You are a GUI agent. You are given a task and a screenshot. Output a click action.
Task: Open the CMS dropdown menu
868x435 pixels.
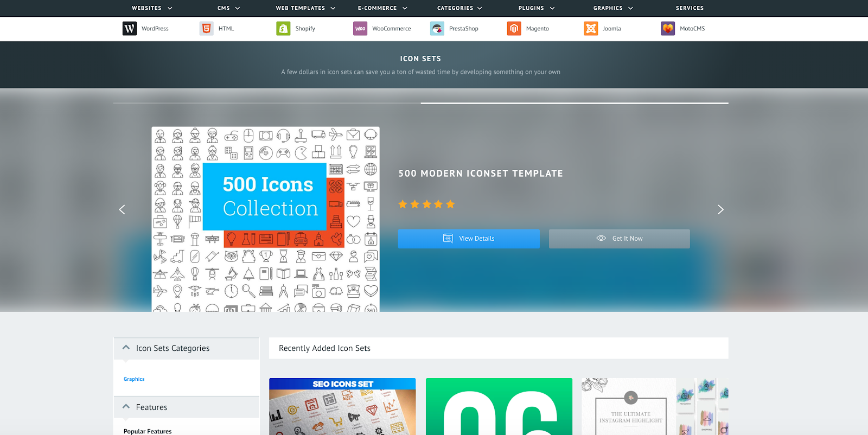coord(228,8)
